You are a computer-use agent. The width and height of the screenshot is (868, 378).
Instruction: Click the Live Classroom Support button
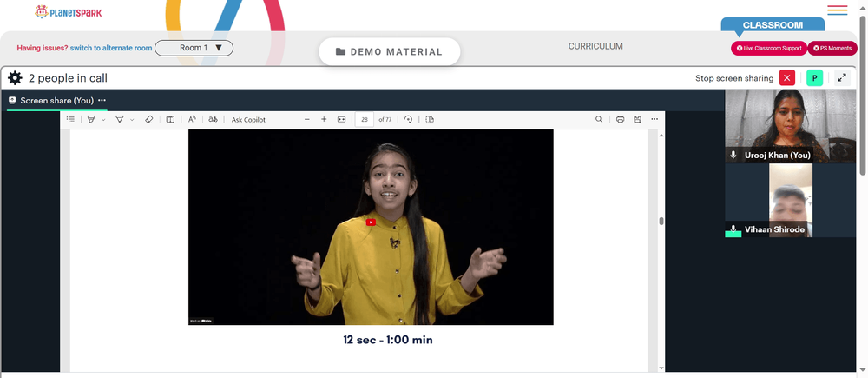pos(769,48)
